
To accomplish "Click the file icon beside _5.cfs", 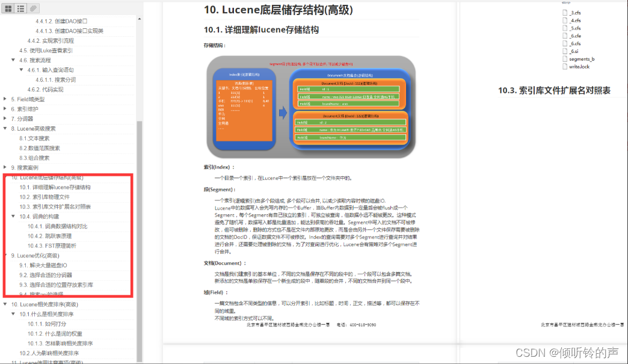I will (x=565, y=28).
